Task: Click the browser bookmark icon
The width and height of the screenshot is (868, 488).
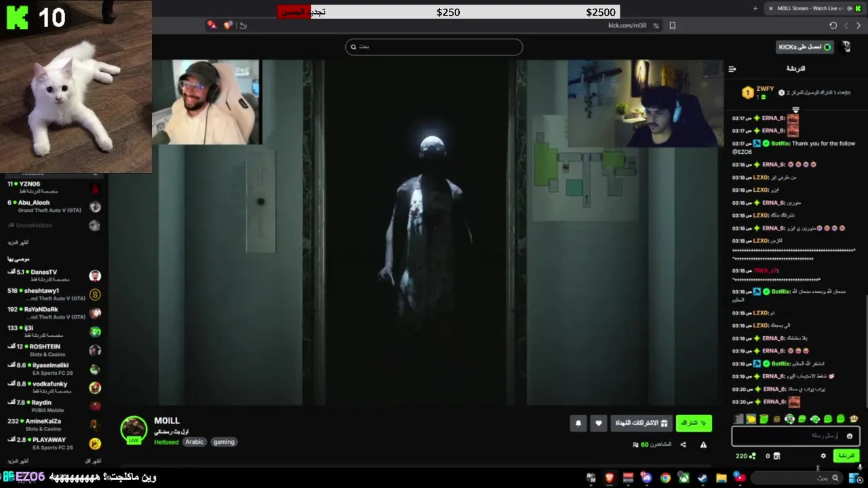Action: coord(672,26)
